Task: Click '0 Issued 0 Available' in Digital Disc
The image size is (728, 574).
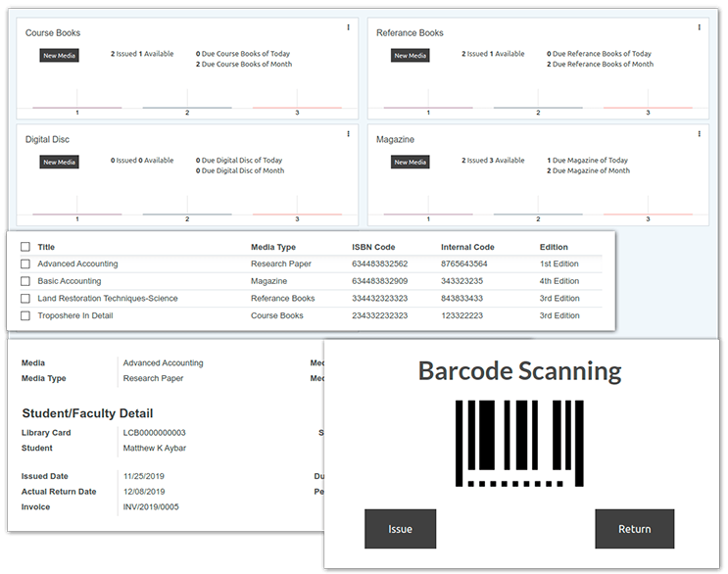Action: point(142,160)
